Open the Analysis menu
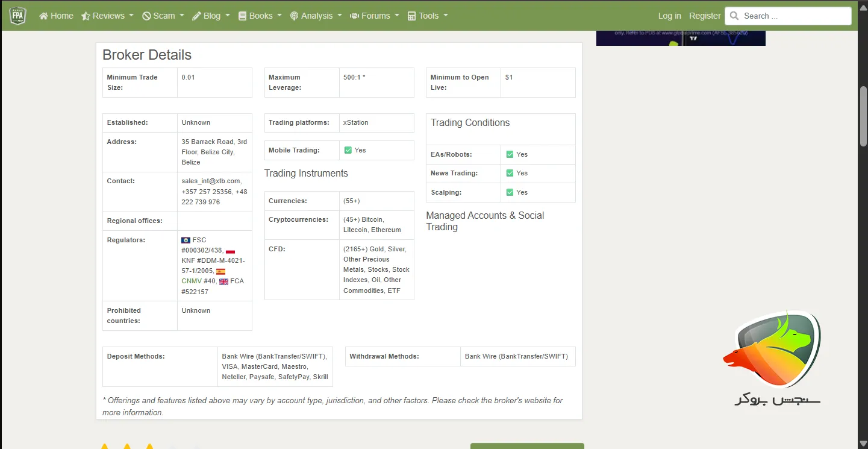The height and width of the screenshot is (449, 868). [x=316, y=16]
